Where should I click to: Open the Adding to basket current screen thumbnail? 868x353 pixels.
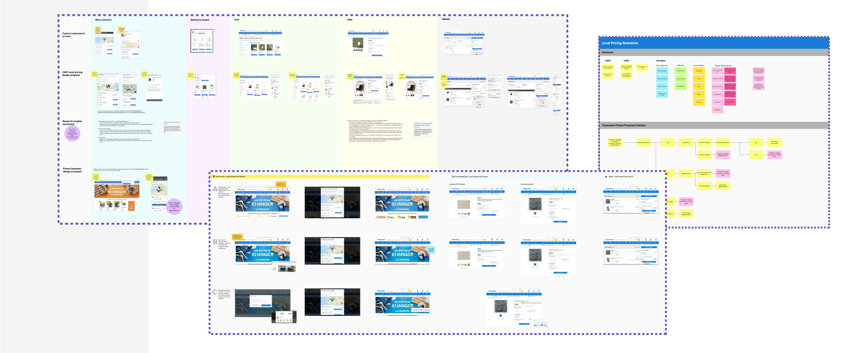pos(202,41)
